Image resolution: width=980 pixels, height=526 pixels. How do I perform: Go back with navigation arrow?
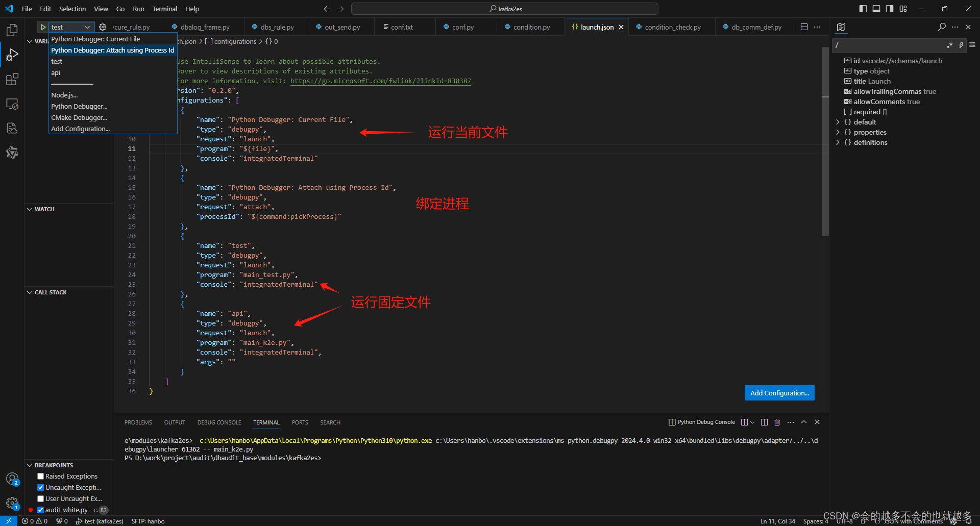pyautogui.click(x=327, y=9)
